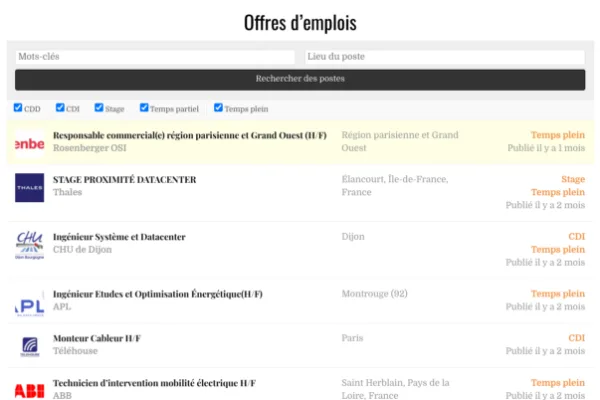Click the APL company name text

click(x=62, y=307)
